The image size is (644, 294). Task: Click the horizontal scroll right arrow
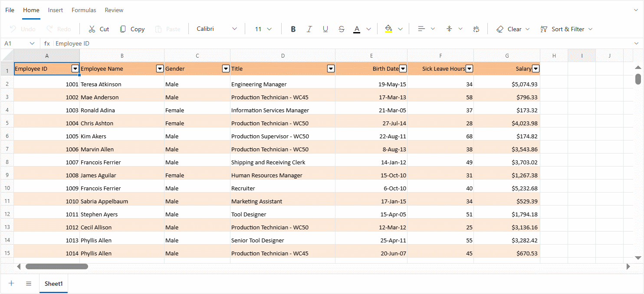pyautogui.click(x=628, y=266)
